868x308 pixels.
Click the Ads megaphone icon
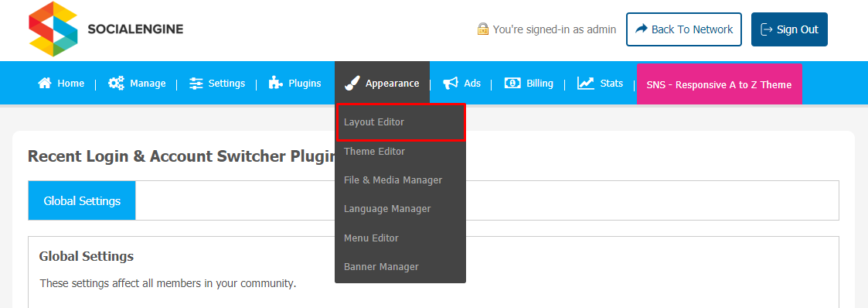point(450,83)
